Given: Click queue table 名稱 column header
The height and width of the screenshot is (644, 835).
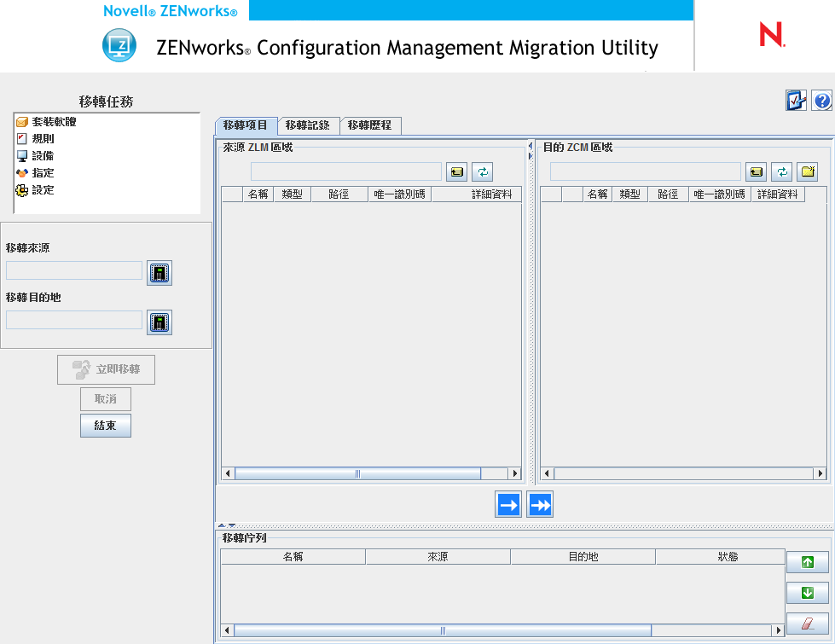Looking at the screenshot, I should coord(293,557).
